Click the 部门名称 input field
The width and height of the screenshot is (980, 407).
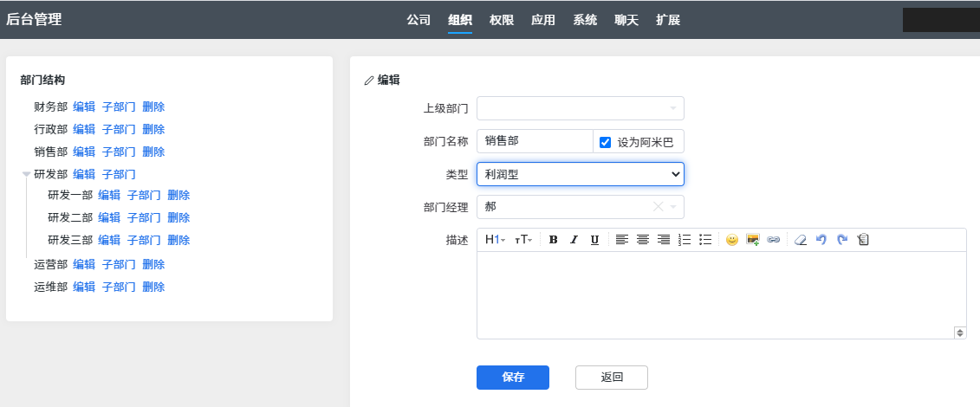(x=534, y=141)
